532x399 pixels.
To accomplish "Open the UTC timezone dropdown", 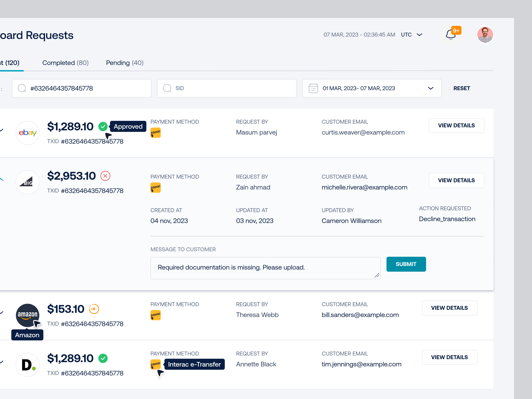I will click(x=411, y=34).
